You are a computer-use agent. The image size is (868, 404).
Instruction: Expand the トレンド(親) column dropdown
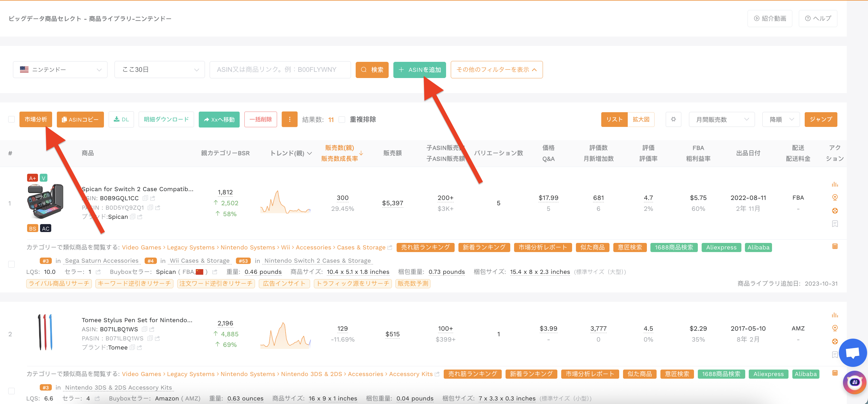(x=309, y=153)
